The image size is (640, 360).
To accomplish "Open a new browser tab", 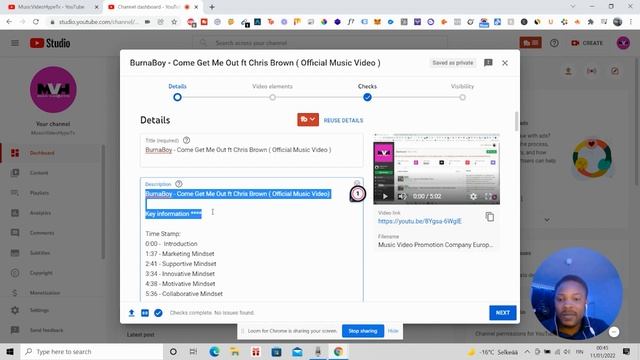I will (212, 7).
